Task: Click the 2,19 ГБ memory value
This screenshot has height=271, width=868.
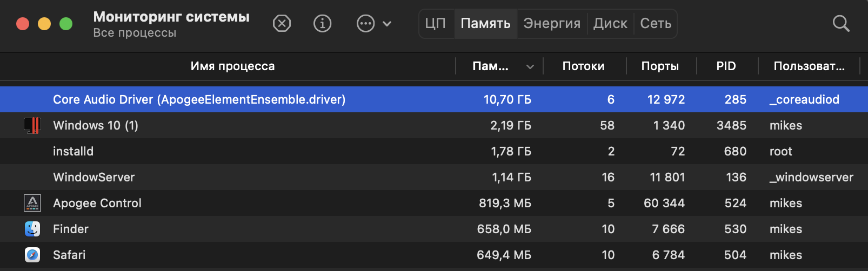Action: (511, 125)
